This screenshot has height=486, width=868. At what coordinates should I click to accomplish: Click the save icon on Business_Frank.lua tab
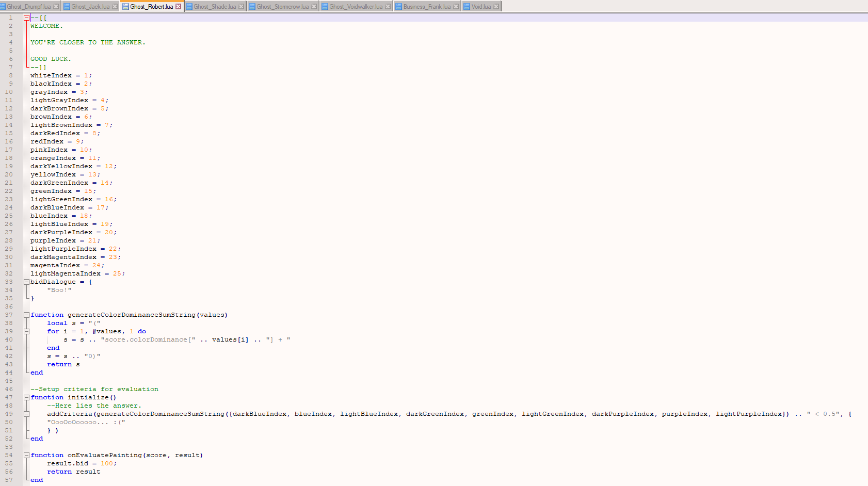[x=398, y=7]
